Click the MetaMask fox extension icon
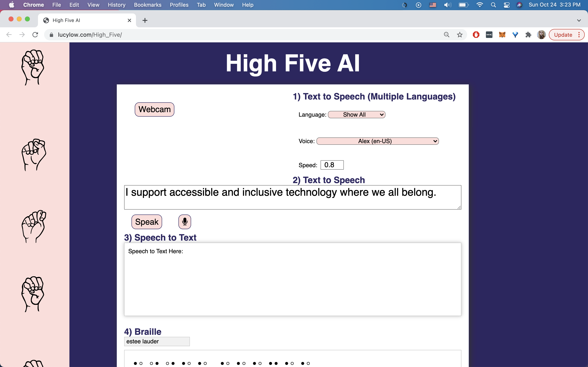The width and height of the screenshot is (588, 367). pos(502,35)
